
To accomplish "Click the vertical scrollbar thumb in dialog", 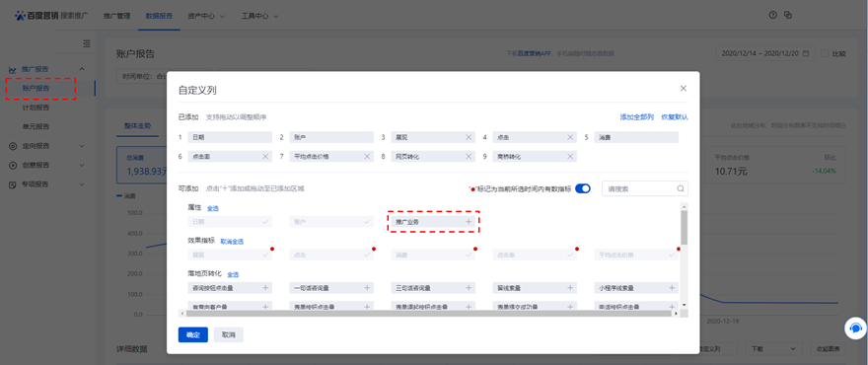I will [685, 228].
